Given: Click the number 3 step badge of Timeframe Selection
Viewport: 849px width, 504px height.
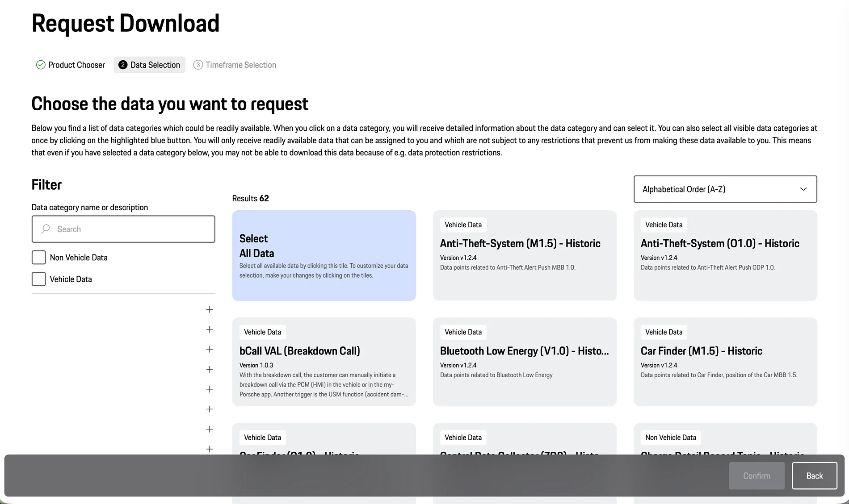Looking at the screenshot, I should click(198, 65).
